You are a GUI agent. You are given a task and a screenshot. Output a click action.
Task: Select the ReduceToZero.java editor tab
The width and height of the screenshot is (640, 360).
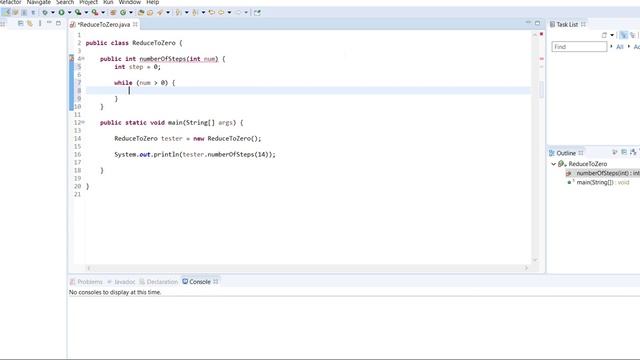pos(104,24)
